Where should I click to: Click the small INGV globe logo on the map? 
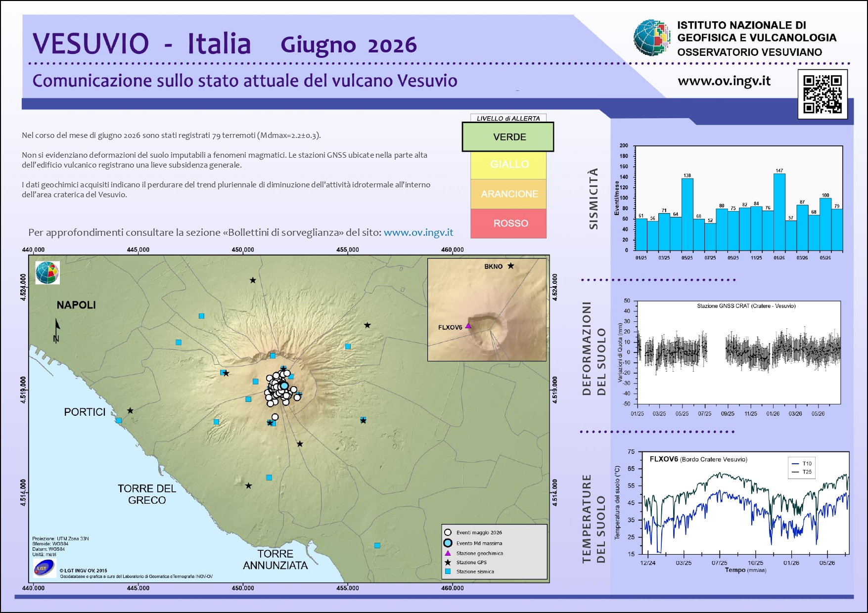(47, 272)
